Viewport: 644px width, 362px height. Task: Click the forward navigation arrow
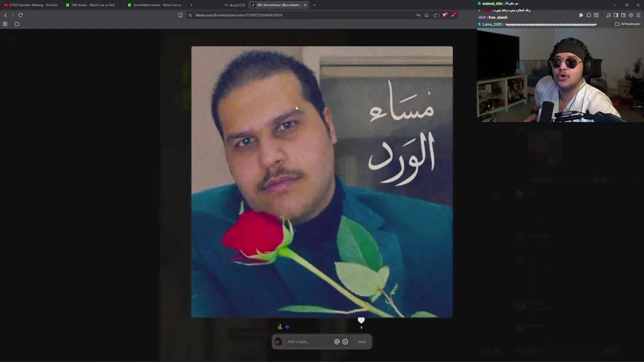click(x=13, y=15)
